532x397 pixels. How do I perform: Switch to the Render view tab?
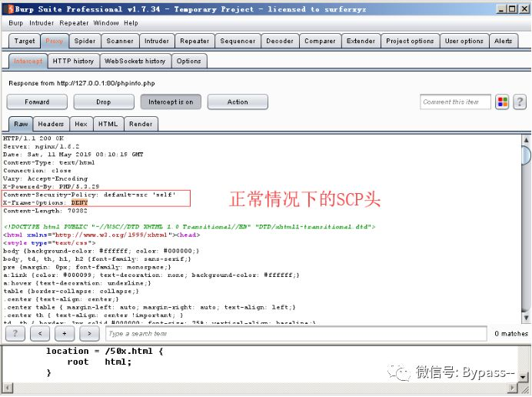[141, 124]
